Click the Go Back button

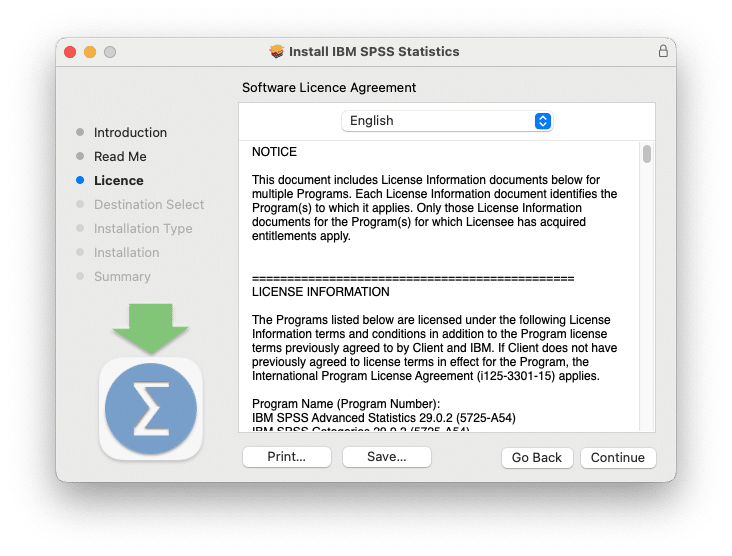537,457
